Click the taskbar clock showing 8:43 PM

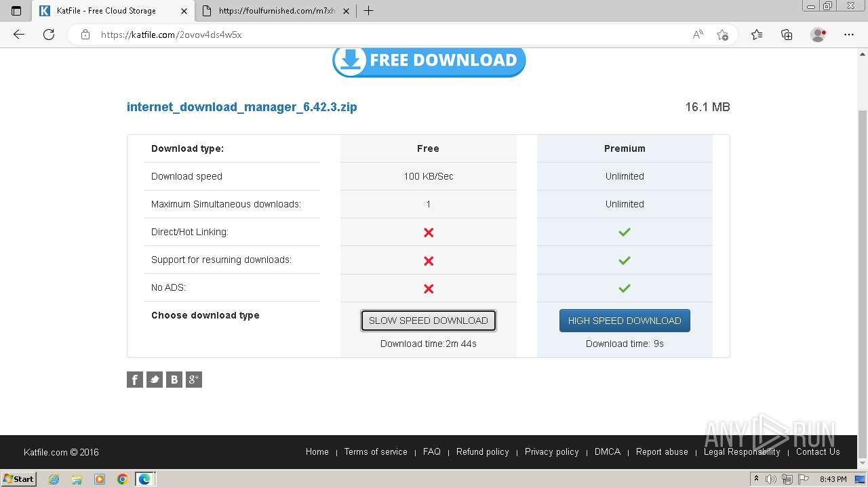coord(833,479)
